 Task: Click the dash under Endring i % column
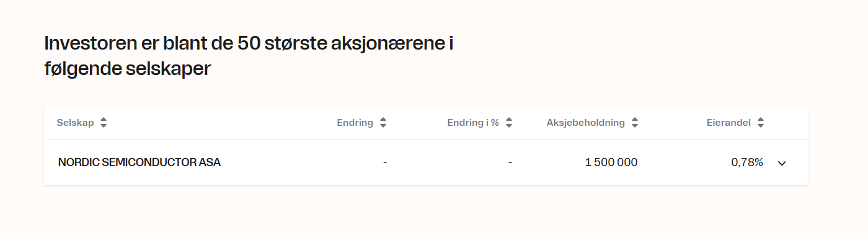(x=510, y=162)
